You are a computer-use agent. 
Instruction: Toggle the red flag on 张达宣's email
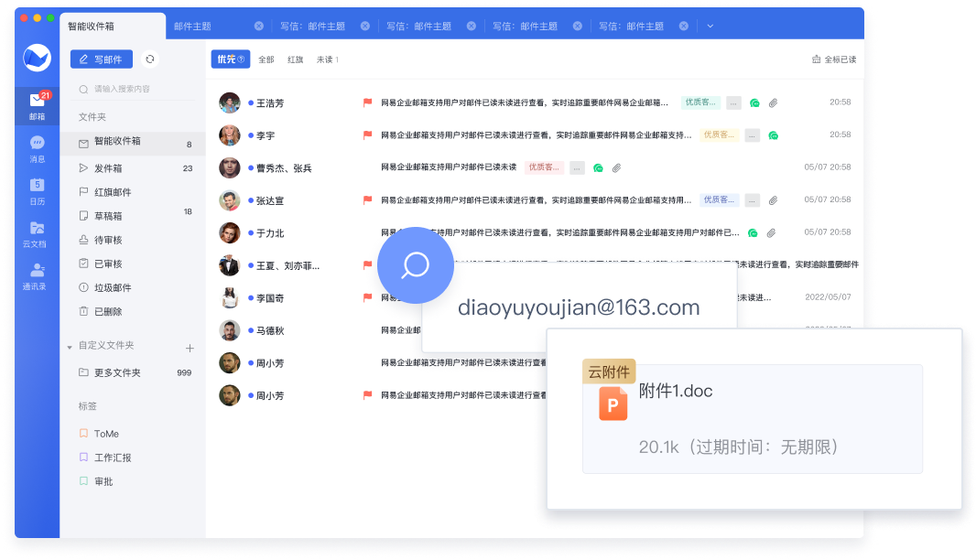coord(367,199)
